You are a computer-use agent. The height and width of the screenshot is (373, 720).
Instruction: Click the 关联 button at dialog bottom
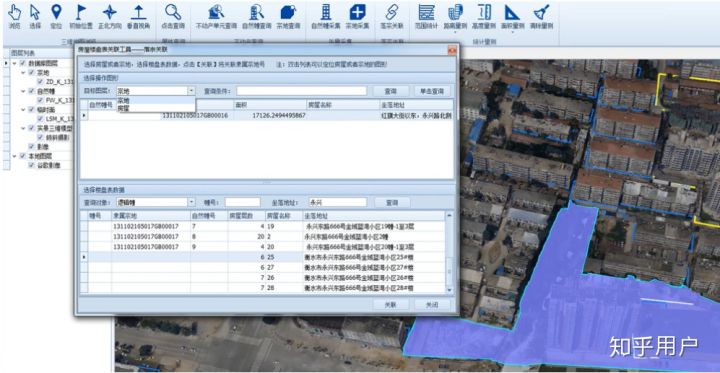point(391,305)
